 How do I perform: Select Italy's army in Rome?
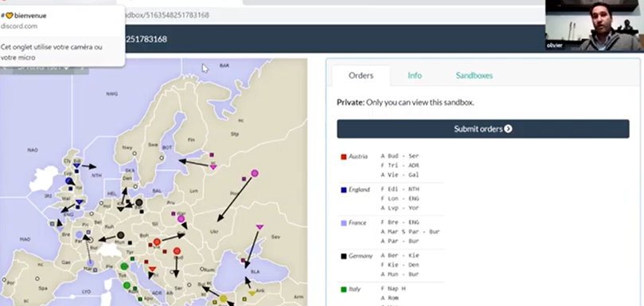click(127, 285)
